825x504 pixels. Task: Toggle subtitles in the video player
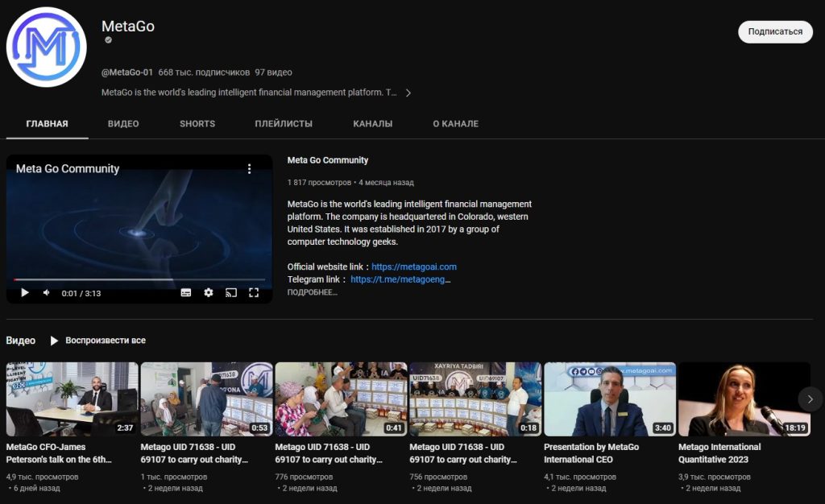click(186, 293)
